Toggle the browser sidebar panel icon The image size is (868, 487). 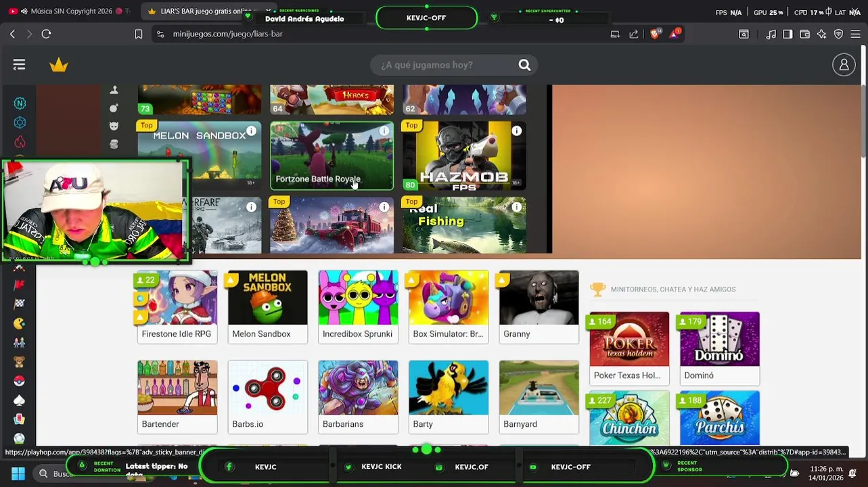[787, 34]
